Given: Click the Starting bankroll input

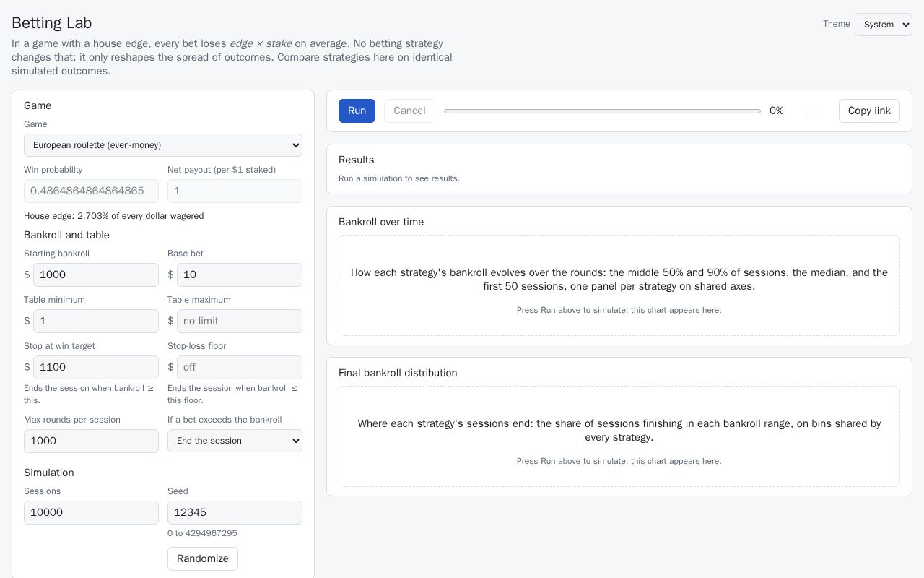Looking at the screenshot, I should coord(96,275).
